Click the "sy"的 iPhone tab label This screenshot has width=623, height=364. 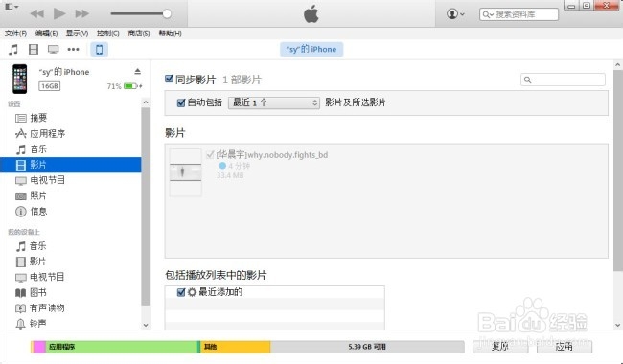click(x=311, y=49)
